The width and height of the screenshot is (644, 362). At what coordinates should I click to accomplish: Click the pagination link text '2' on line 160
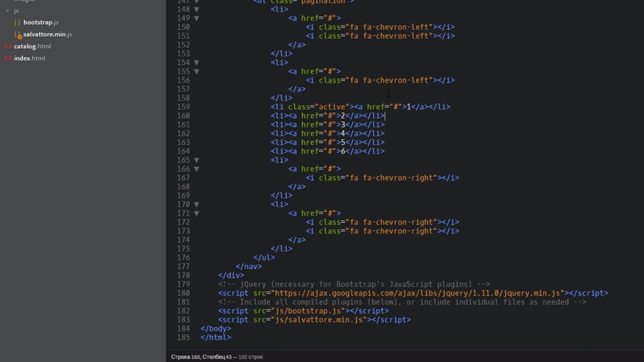coord(343,116)
